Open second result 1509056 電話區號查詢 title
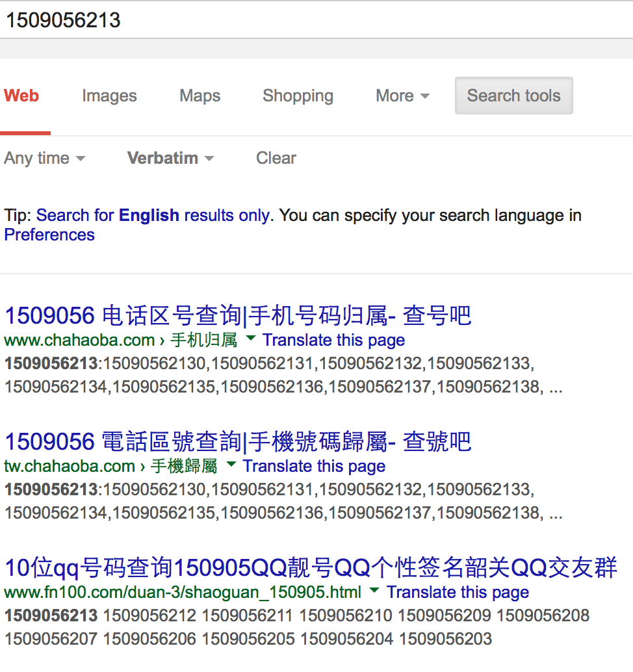 [238, 442]
